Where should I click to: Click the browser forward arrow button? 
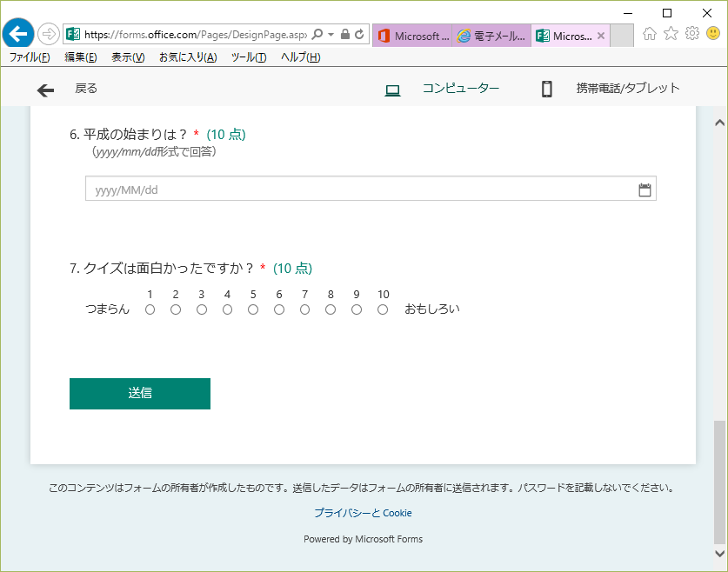(x=49, y=34)
